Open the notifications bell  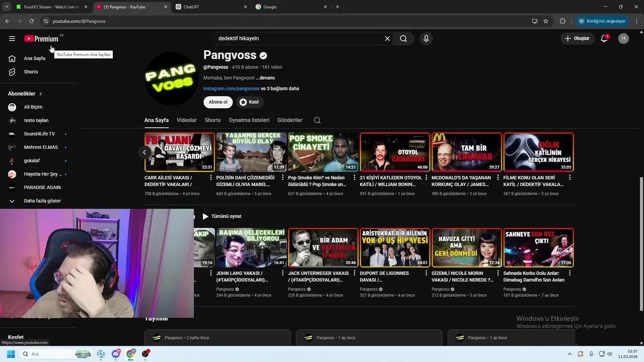pos(604,39)
